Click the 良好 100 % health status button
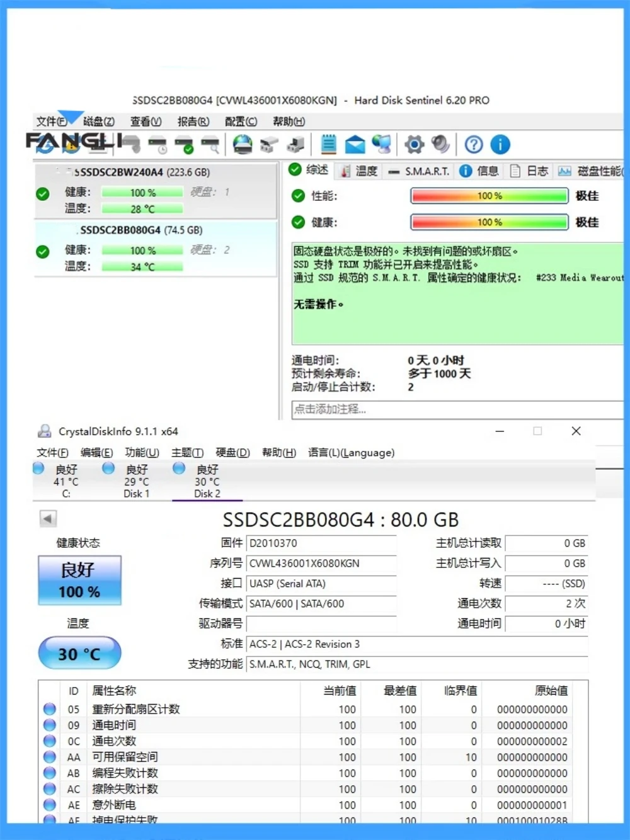The width and height of the screenshot is (630, 840). click(79, 580)
